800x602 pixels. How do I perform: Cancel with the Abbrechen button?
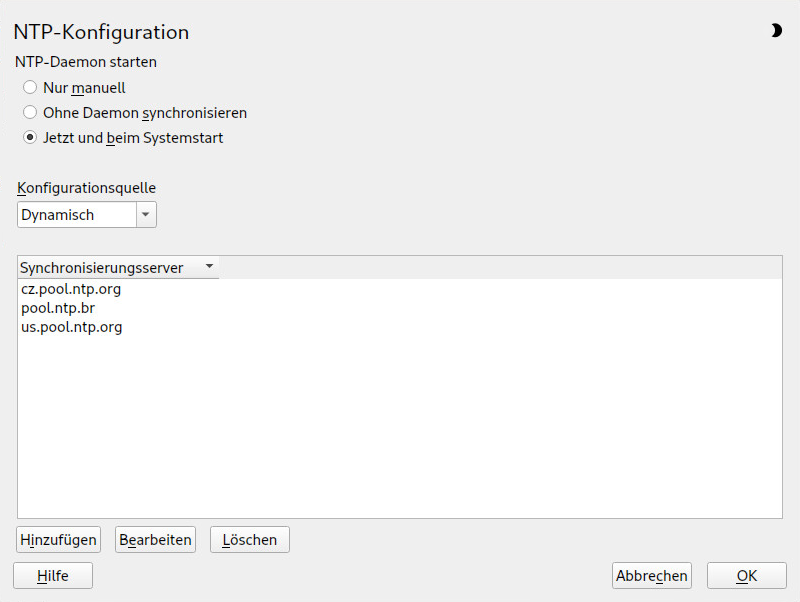(x=652, y=576)
